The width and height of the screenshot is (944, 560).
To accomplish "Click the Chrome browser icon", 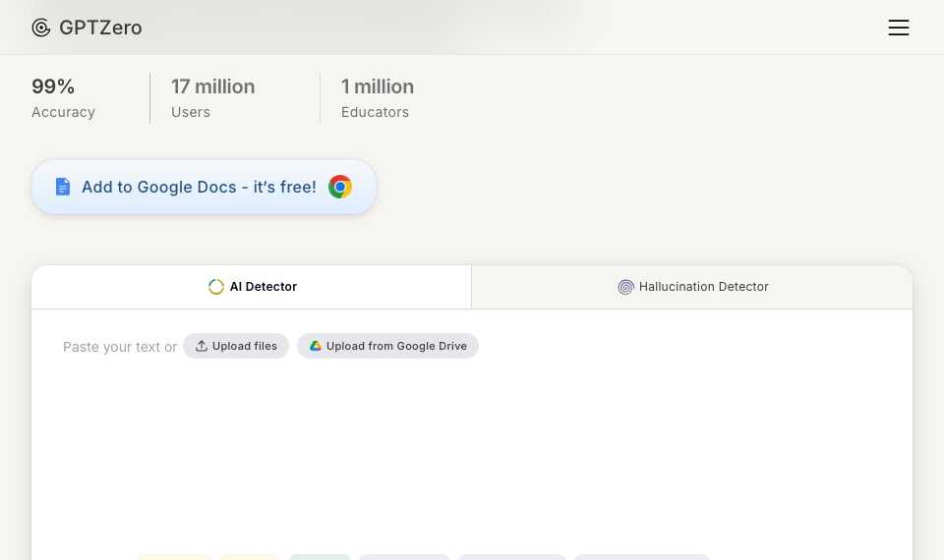I will click(340, 187).
